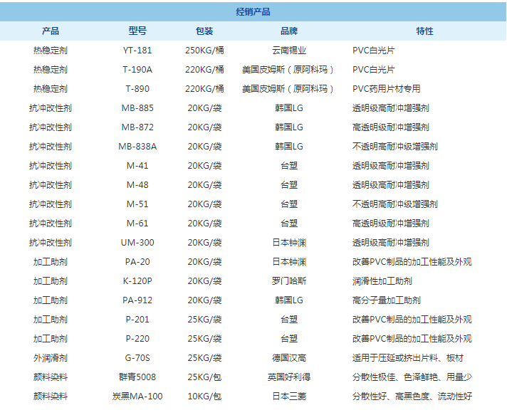This screenshot has height=420, width=507.
Task: Select model cell MB-872
Action: (x=137, y=127)
